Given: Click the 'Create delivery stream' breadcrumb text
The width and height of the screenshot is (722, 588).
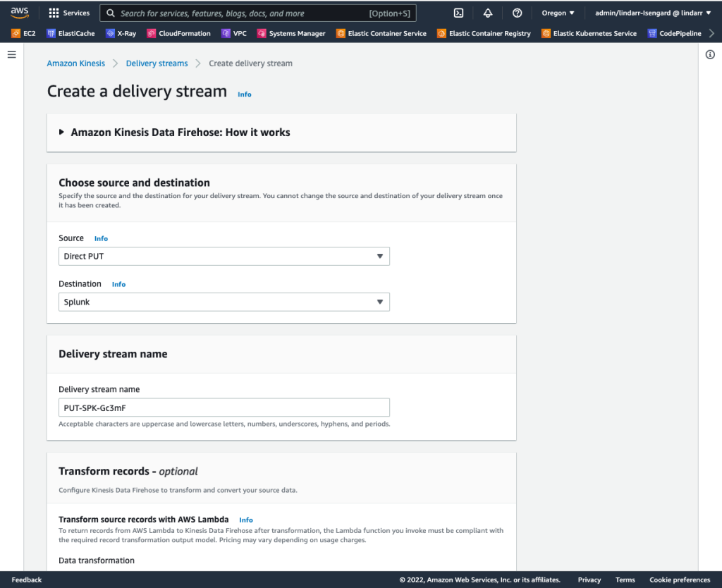Looking at the screenshot, I should (x=250, y=63).
